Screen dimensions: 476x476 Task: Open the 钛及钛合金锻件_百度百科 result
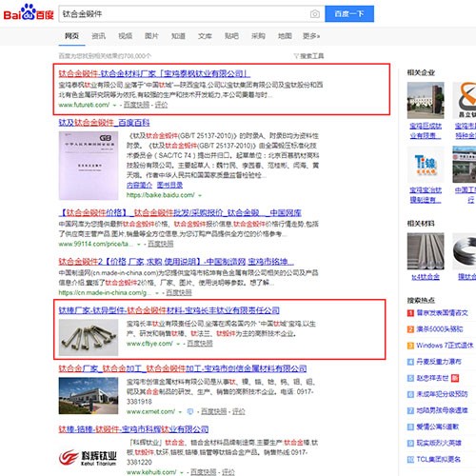coord(104,123)
